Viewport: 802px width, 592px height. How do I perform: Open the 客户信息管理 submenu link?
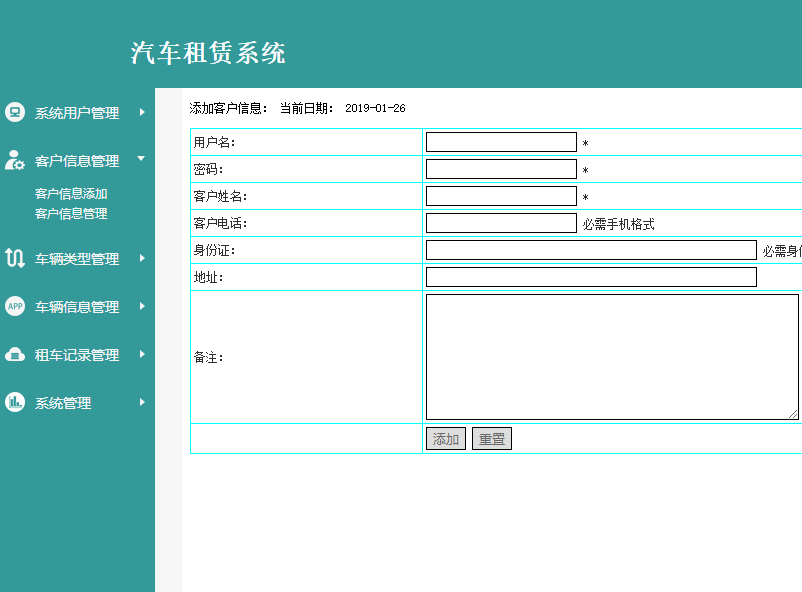pyautogui.click(x=71, y=213)
